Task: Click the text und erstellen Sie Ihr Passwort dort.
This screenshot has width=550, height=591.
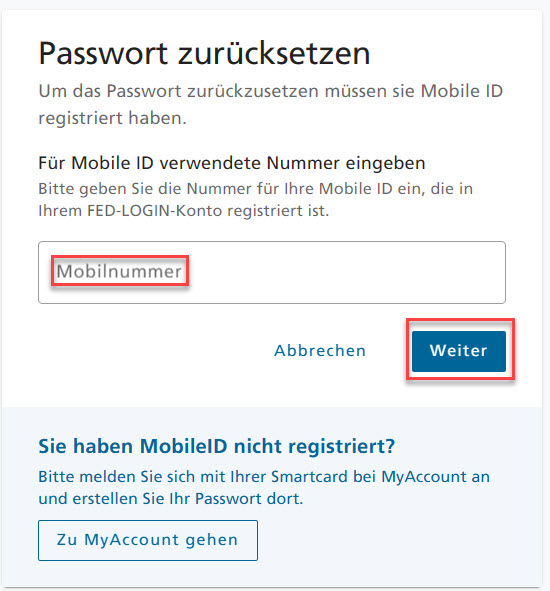Action: tap(171, 499)
